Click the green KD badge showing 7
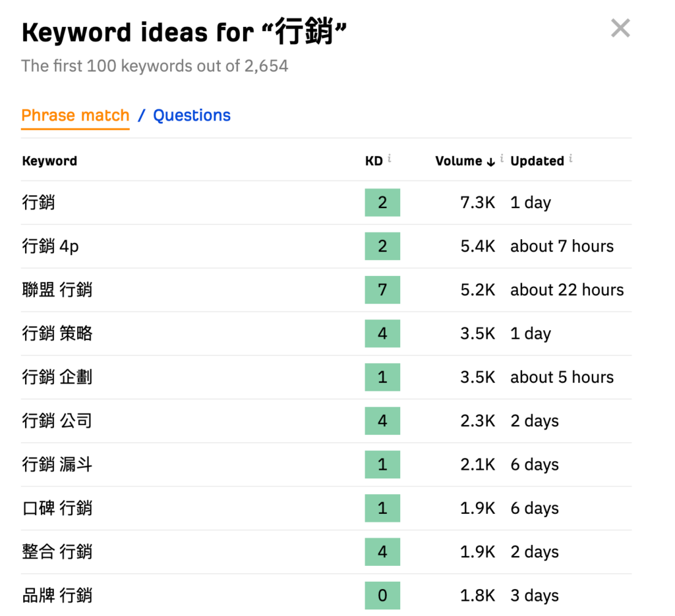This screenshot has height=616, width=675. point(382,290)
